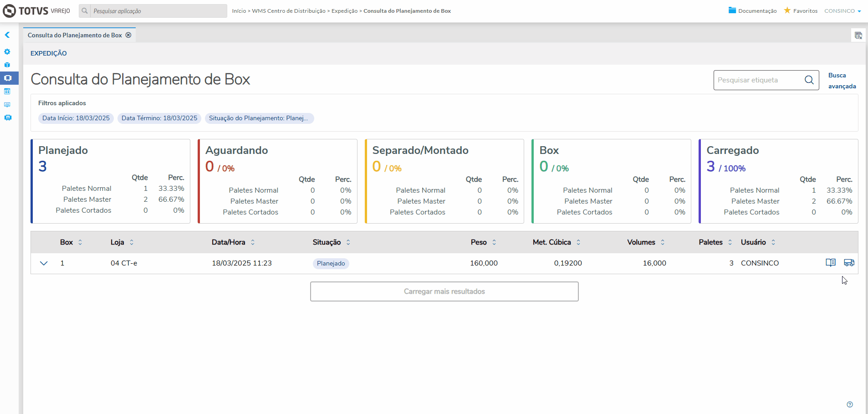868x414 pixels.
Task: Go to Início breadcrumb
Action: (x=239, y=11)
